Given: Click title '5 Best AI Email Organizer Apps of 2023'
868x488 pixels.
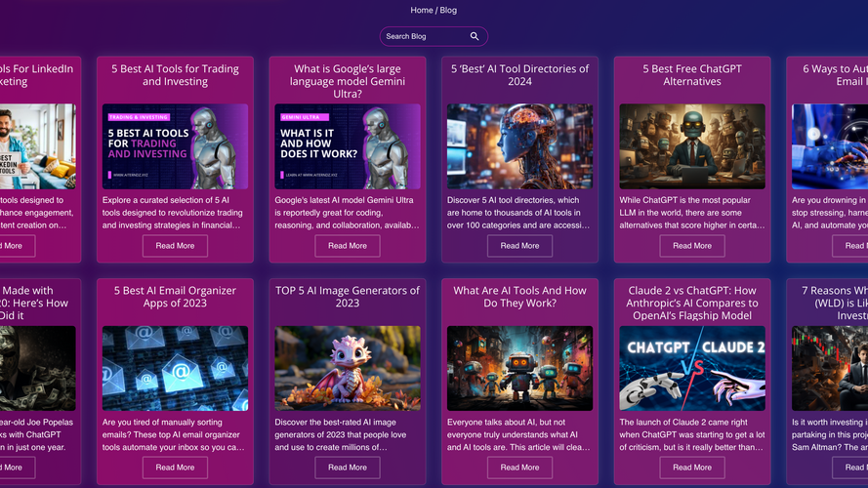Looking at the screenshot, I should [x=175, y=297].
